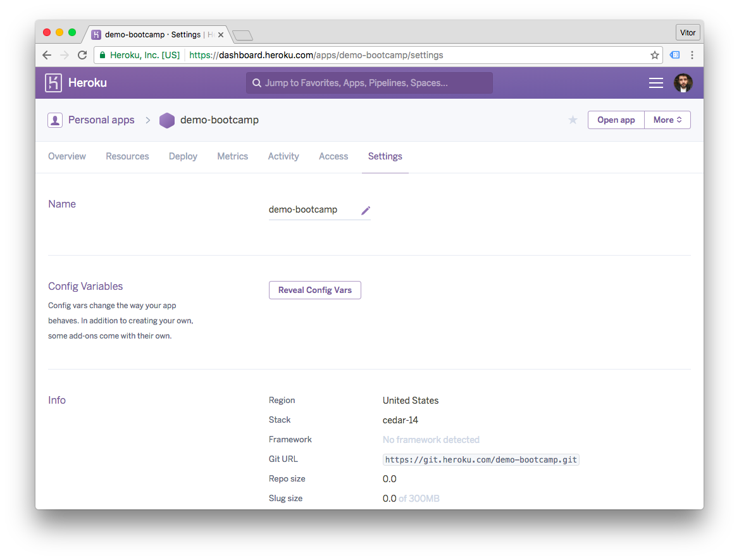The width and height of the screenshot is (739, 560).
Task: Click the 'Framework' label
Action: 290,439
